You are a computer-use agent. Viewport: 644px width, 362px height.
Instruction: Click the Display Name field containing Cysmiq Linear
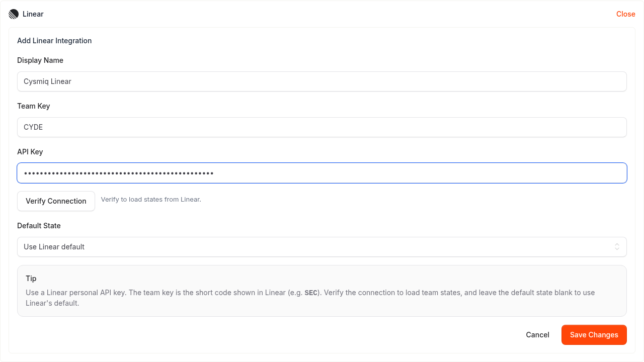tap(322, 81)
